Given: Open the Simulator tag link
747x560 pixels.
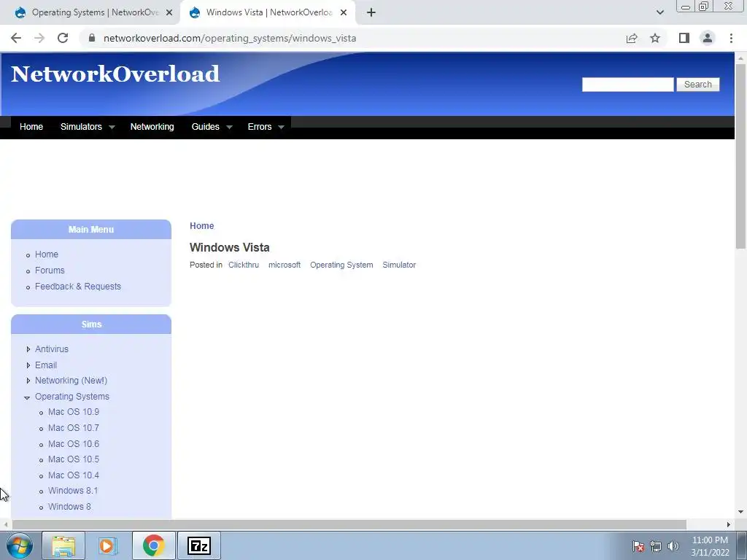Looking at the screenshot, I should [399, 265].
